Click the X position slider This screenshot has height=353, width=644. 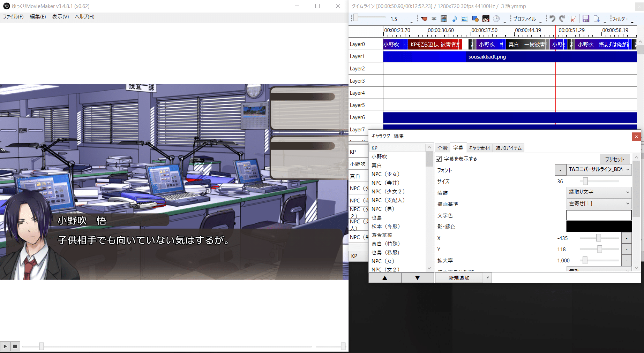pos(599,238)
